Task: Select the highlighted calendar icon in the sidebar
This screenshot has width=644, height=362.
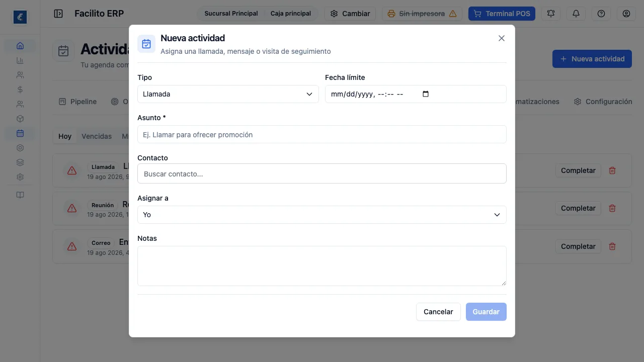Action: click(x=20, y=133)
